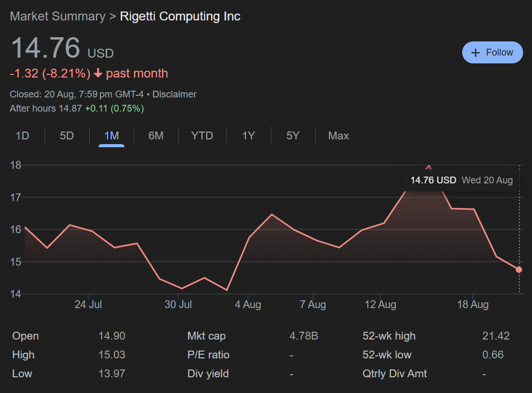Click the P/E ratio label
Viewport: 532px width, 393px height.
(208, 355)
